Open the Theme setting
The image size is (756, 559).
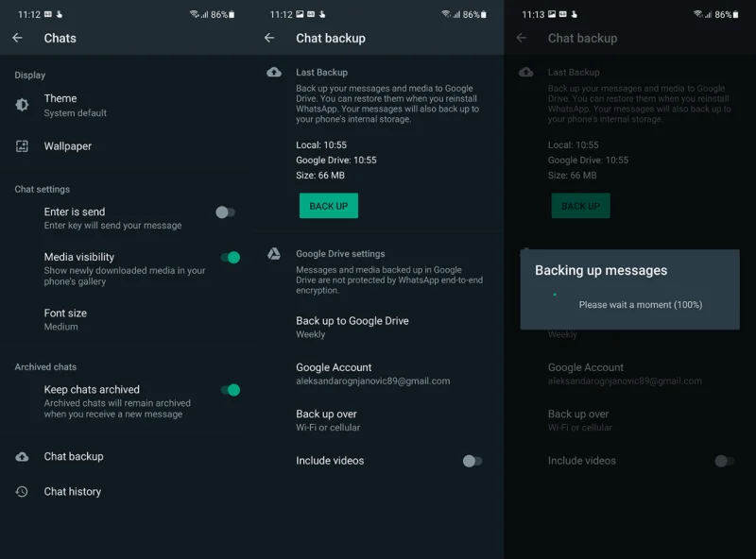pos(126,105)
